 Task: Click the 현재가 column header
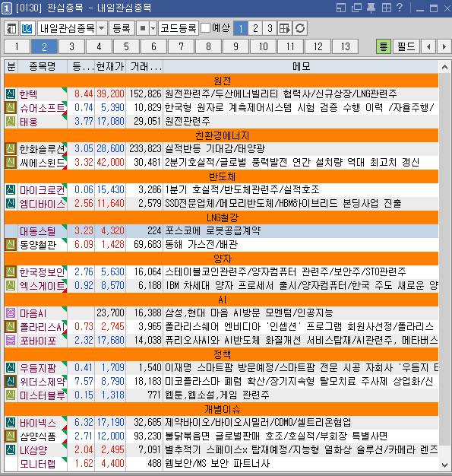click(110, 66)
